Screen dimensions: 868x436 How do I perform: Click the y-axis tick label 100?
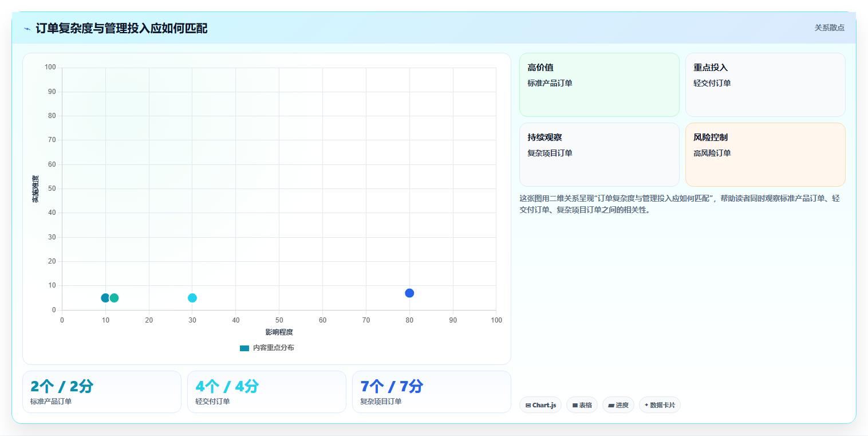pyautogui.click(x=50, y=68)
